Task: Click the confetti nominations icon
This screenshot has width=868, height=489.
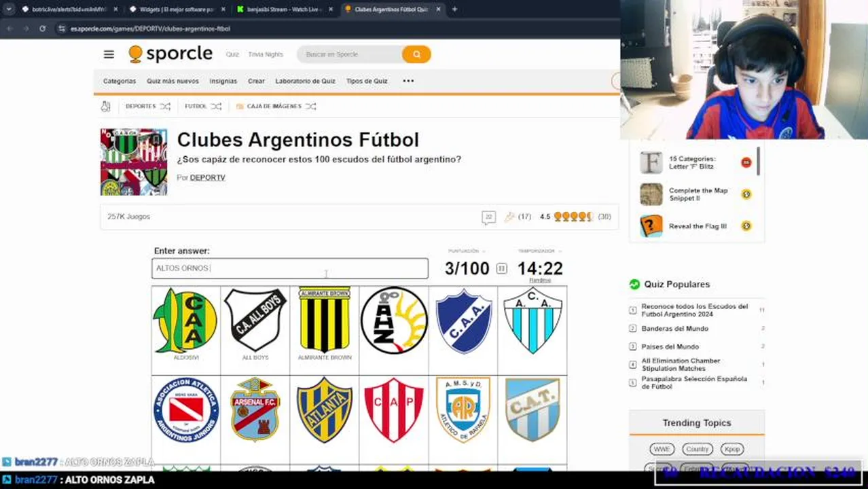Action: (509, 217)
